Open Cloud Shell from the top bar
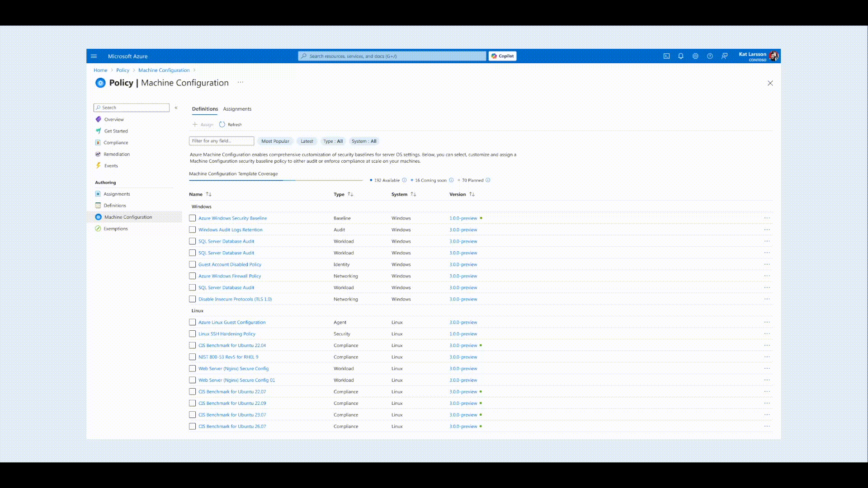The image size is (868, 488). [x=666, y=56]
